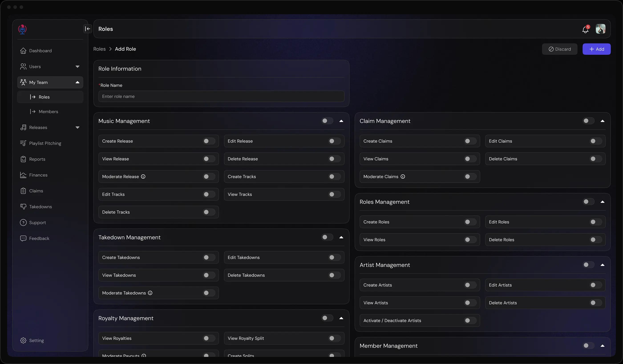This screenshot has height=364, width=623.
Task: Collapse the Artist Management section
Action: pyautogui.click(x=603, y=265)
